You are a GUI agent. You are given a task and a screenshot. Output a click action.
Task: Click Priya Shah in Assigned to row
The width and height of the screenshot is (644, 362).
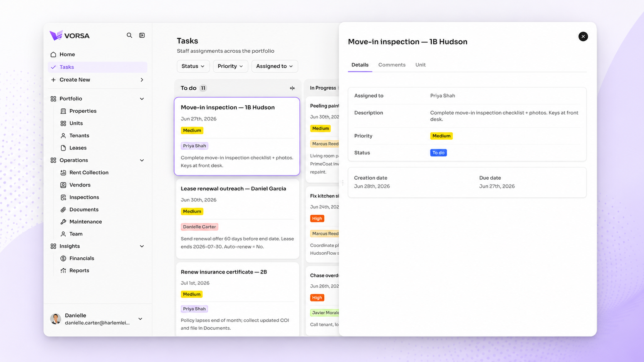coord(443,96)
